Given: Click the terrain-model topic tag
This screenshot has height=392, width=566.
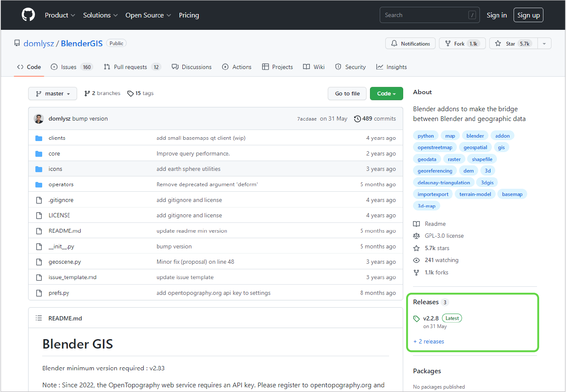Looking at the screenshot, I should point(475,194).
